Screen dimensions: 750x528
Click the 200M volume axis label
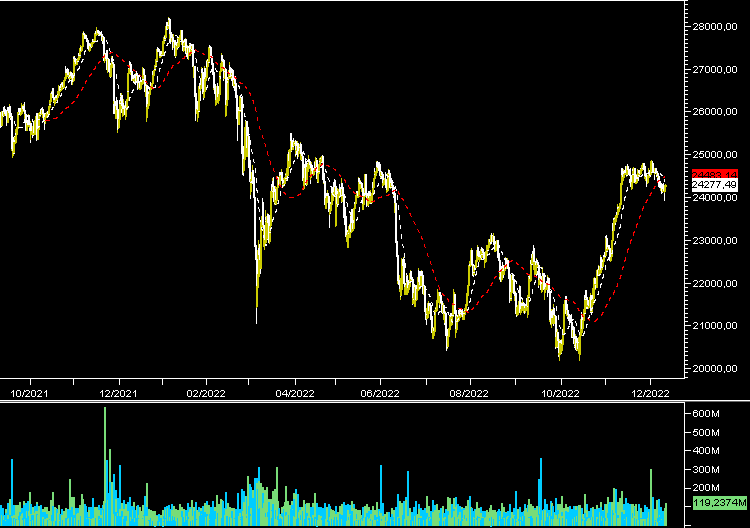point(706,488)
